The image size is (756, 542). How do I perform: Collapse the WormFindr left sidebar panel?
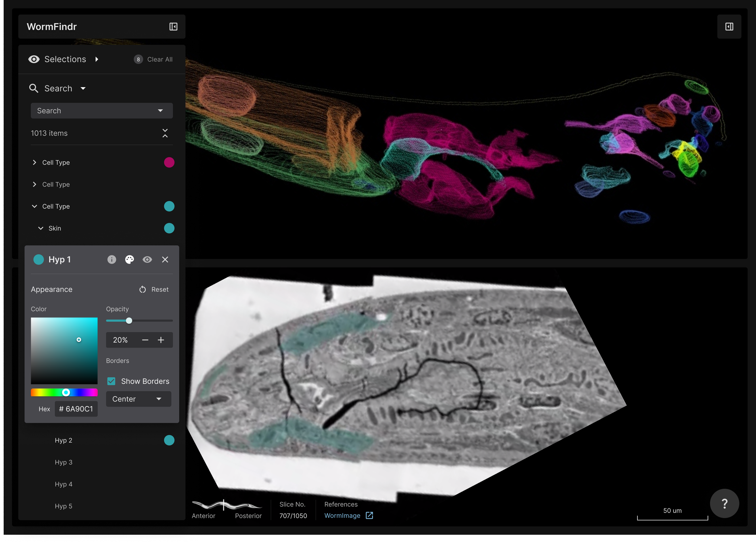click(x=173, y=27)
